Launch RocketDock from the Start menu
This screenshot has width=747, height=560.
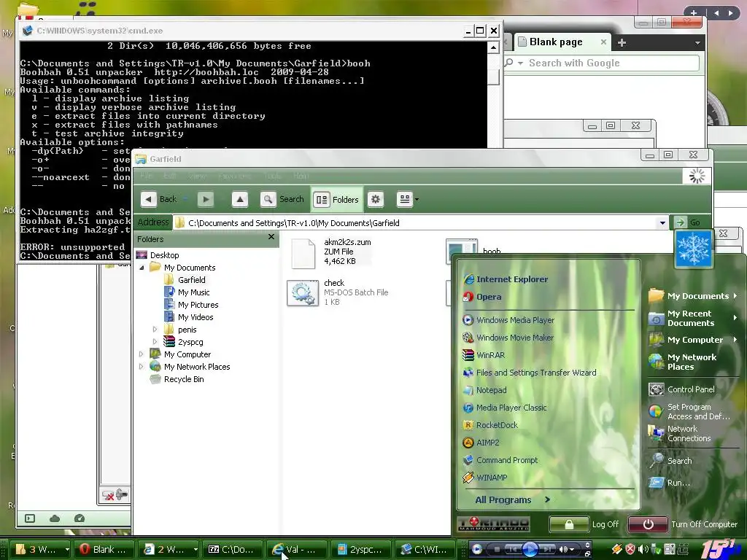(490, 425)
